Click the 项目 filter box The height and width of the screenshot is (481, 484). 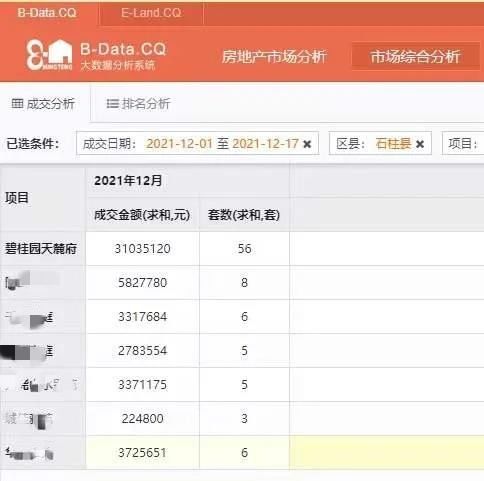(463, 143)
